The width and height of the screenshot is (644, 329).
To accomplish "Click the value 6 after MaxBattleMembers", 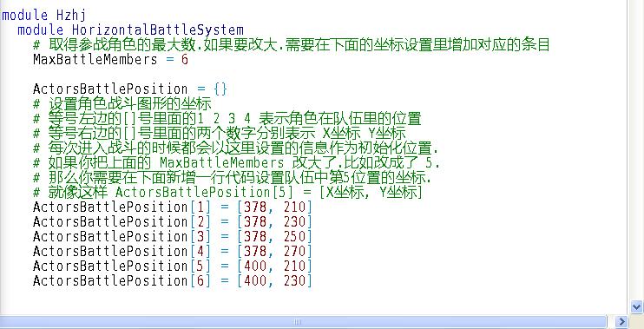I will pyautogui.click(x=184, y=60).
